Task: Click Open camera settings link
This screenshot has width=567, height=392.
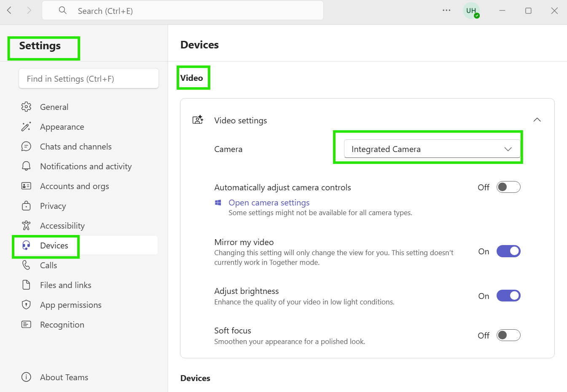Action: [x=269, y=203]
